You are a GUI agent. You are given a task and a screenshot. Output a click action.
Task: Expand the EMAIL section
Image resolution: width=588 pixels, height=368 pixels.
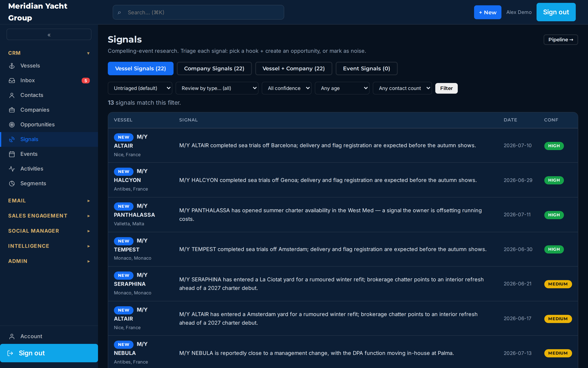[x=49, y=201]
